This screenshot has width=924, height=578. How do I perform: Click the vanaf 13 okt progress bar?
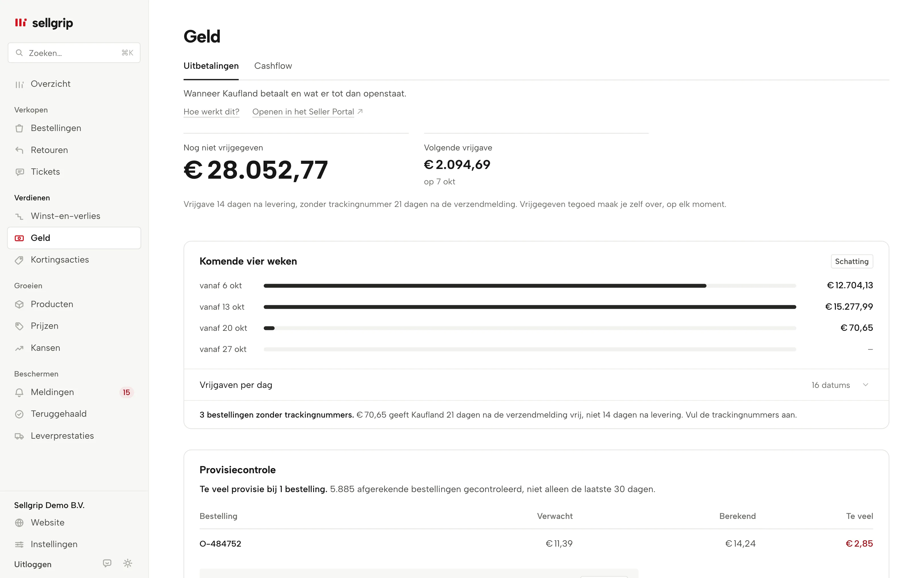click(530, 307)
